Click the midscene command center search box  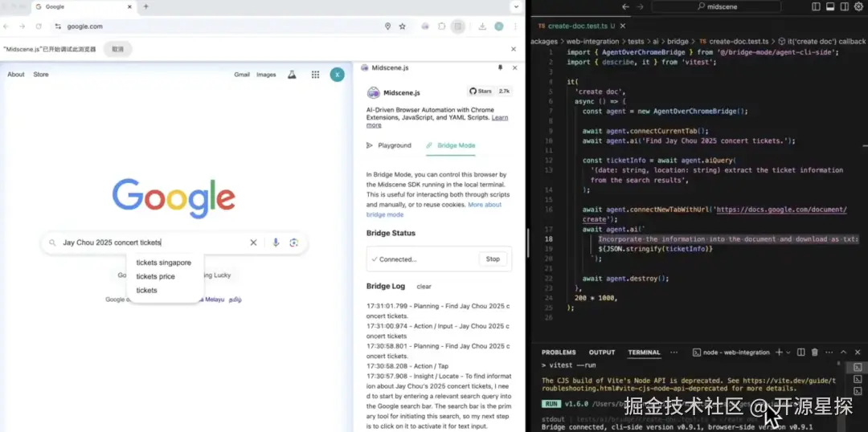coord(716,6)
